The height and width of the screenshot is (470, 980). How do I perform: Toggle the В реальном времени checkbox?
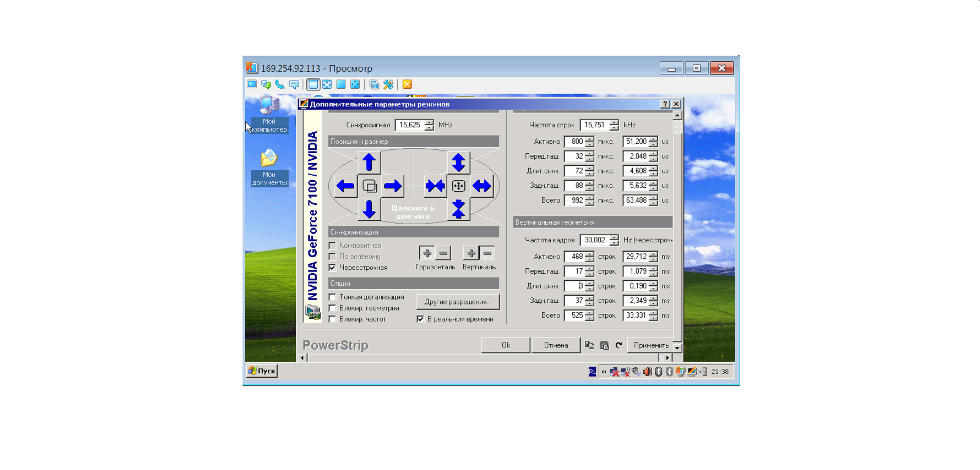pyautogui.click(x=420, y=319)
